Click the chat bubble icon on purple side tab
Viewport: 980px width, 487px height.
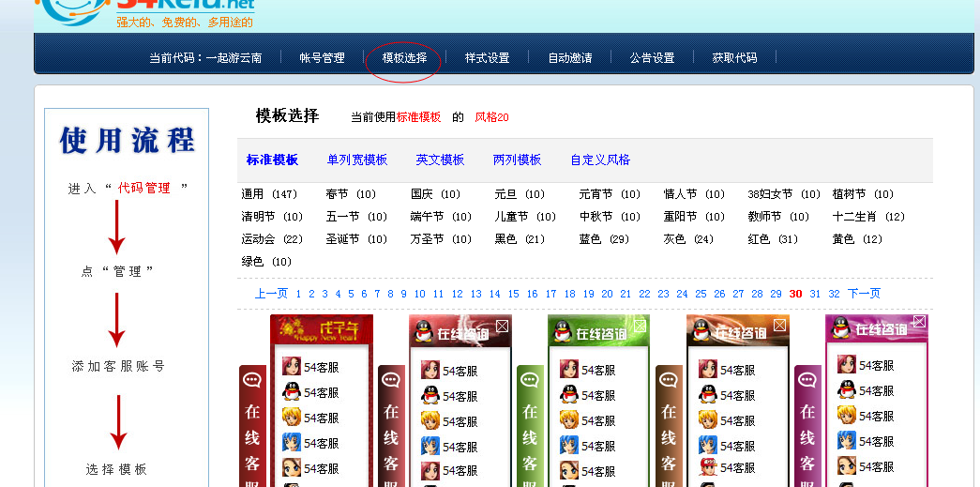[807, 380]
